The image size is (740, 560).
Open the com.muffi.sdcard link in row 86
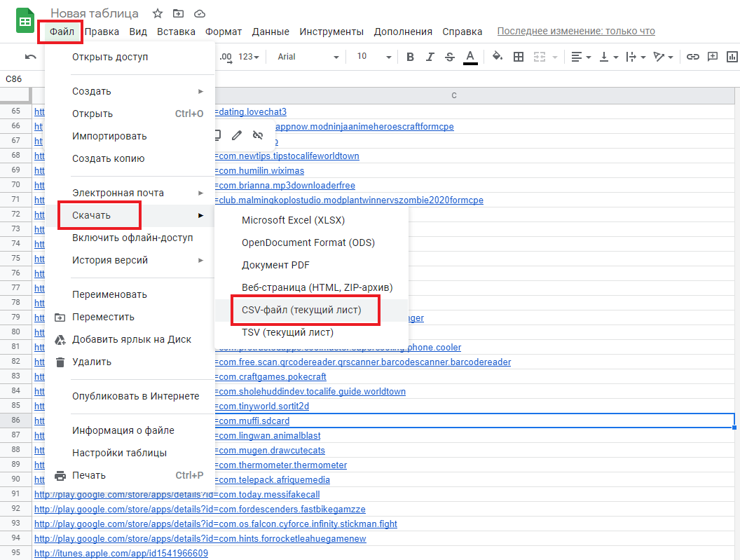click(254, 421)
